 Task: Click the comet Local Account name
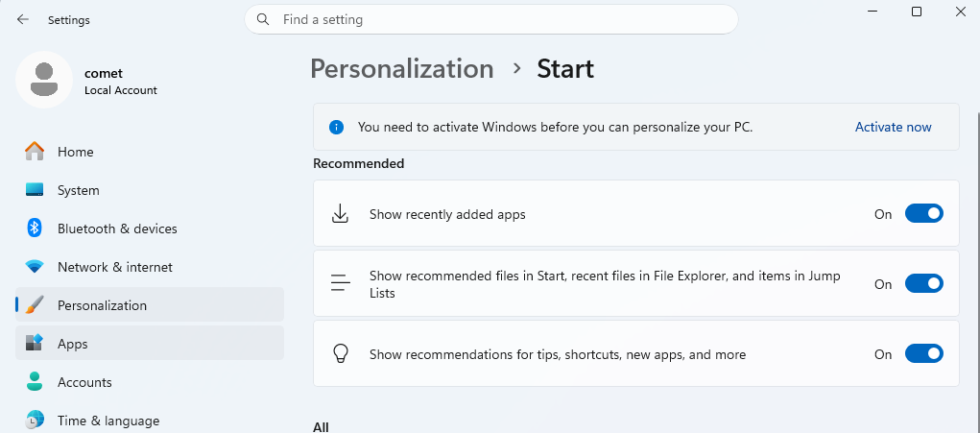point(121,82)
